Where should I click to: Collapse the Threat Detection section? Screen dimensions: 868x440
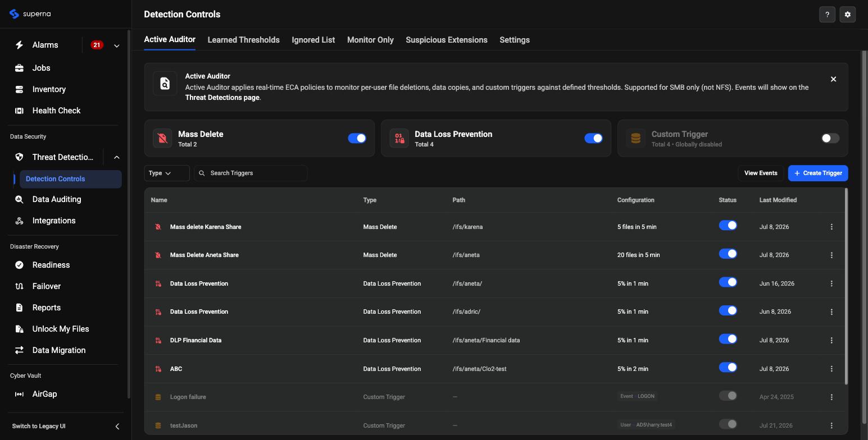point(116,157)
